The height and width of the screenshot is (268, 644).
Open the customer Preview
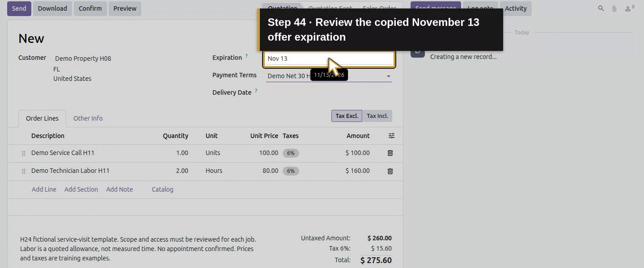[125, 8]
